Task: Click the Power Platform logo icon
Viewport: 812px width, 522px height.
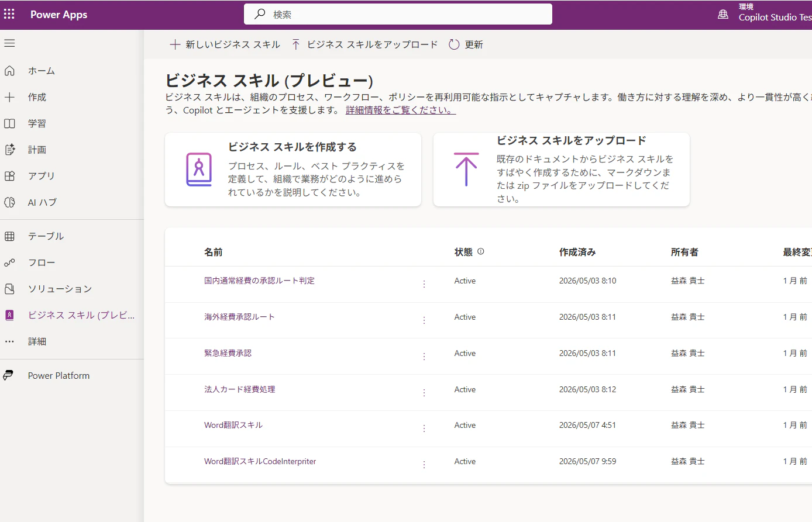Action: 8,375
